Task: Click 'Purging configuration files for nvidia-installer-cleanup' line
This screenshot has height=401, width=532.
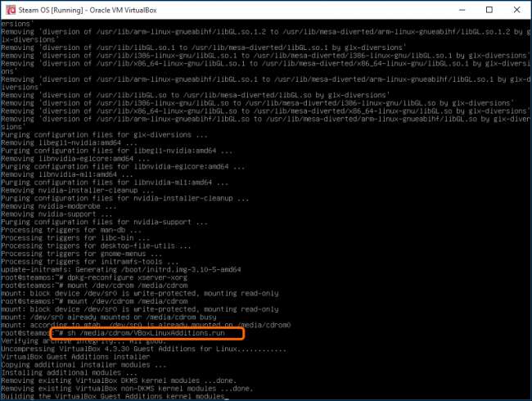Action: 125,199
